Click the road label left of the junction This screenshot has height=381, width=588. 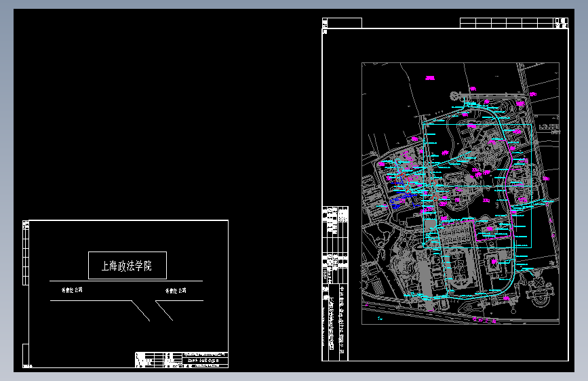pyautogui.click(x=72, y=290)
